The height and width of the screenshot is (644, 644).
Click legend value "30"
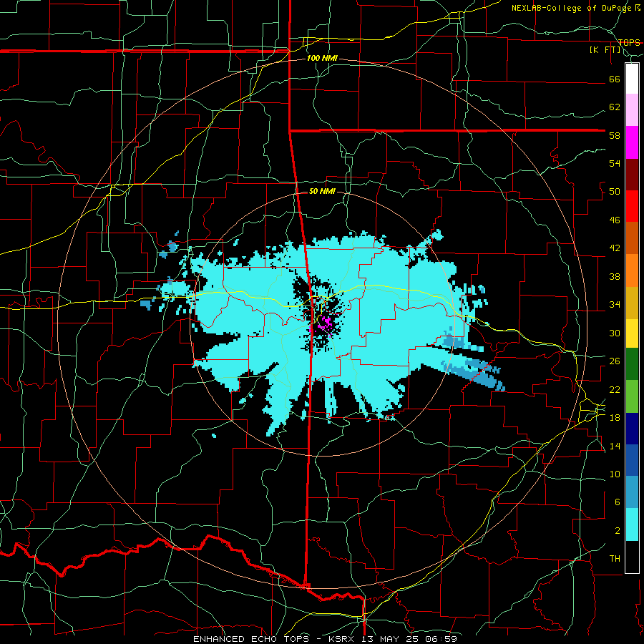[x=615, y=333]
